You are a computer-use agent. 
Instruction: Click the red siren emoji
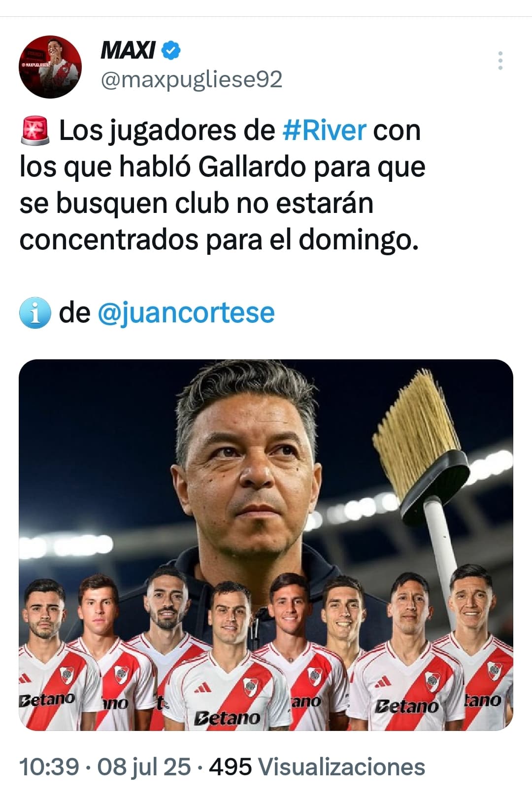pos(35,131)
